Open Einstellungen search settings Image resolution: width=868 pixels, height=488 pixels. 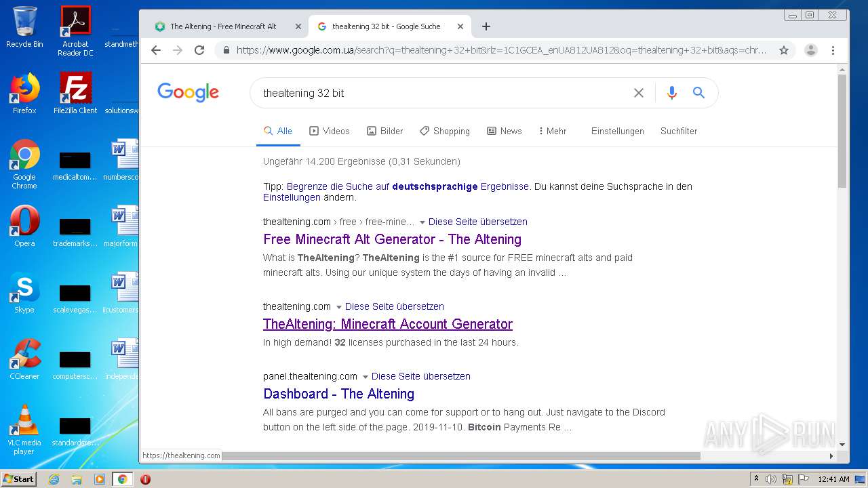tap(618, 131)
